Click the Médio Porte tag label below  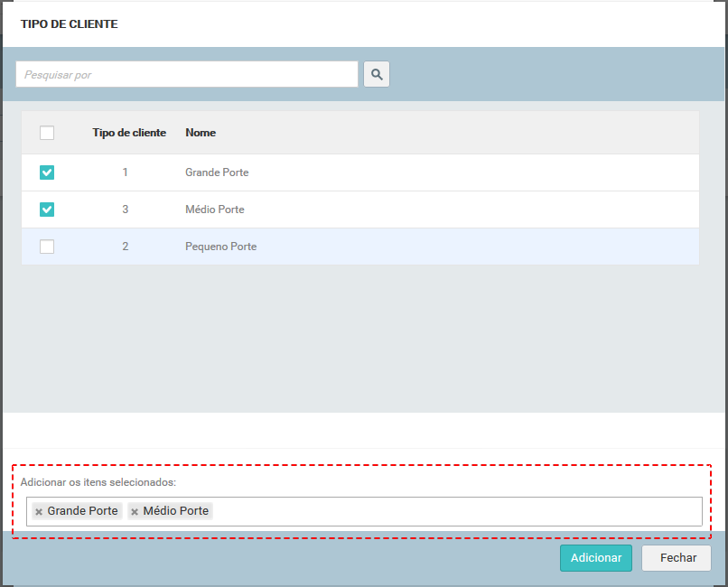click(x=176, y=511)
